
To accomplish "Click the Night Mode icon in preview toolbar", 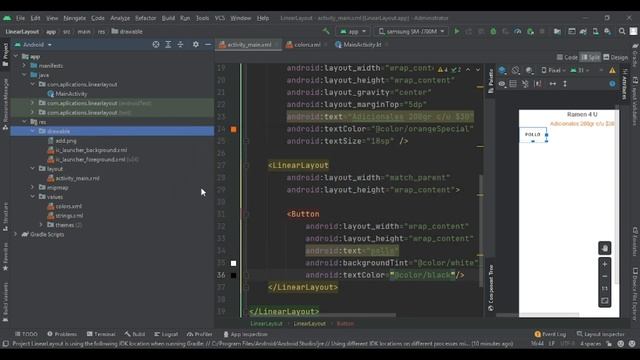I will pyautogui.click(x=529, y=70).
